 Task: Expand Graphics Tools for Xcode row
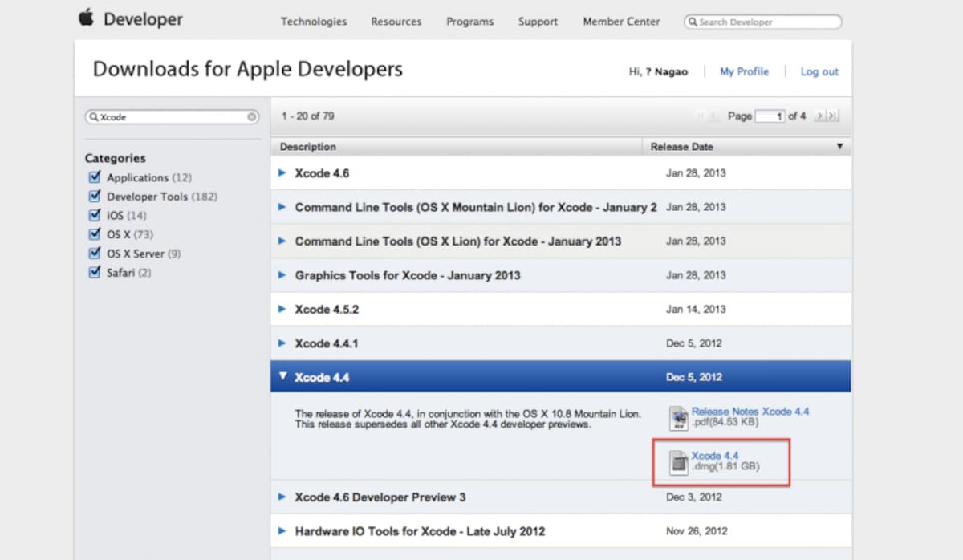[282, 274]
